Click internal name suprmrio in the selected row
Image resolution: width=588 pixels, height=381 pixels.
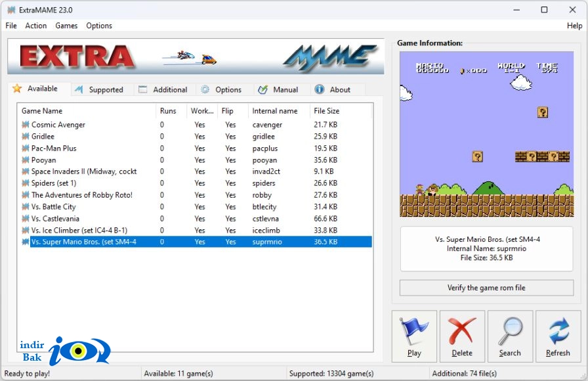tap(266, 242)
